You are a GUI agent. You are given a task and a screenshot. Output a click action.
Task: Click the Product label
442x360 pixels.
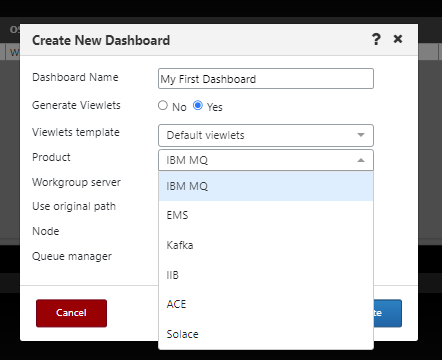click(x=51, y=157)
